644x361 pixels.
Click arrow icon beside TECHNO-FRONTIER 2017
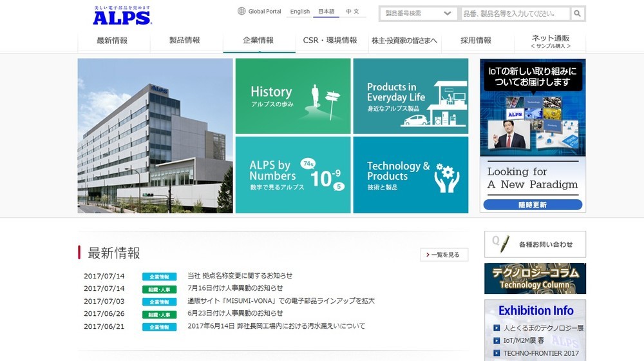(x=497, y=353)
